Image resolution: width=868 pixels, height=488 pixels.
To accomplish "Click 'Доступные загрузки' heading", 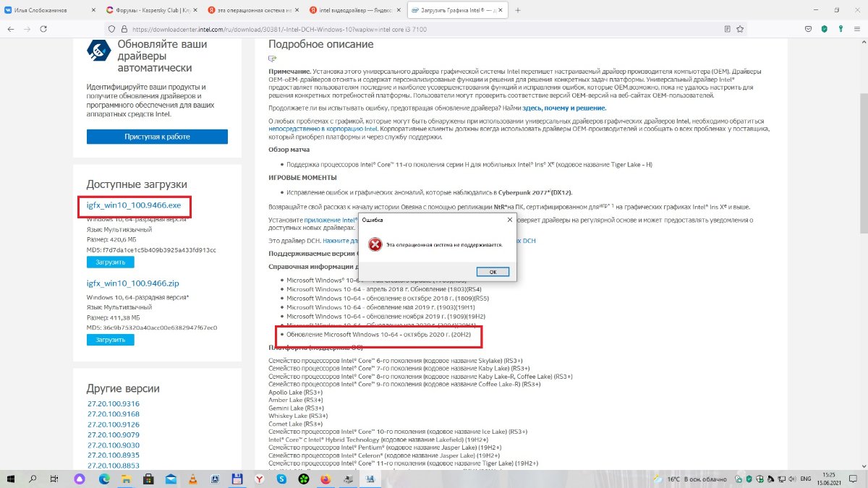I will click(x=137, y=184).
